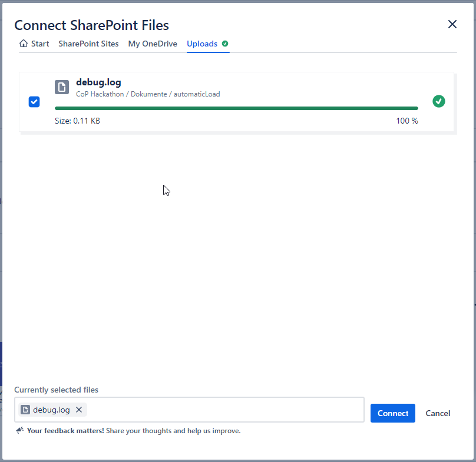The image size is (476, 462).
Task: Click the green upload-complete checkmark icon
Action: 438,101
